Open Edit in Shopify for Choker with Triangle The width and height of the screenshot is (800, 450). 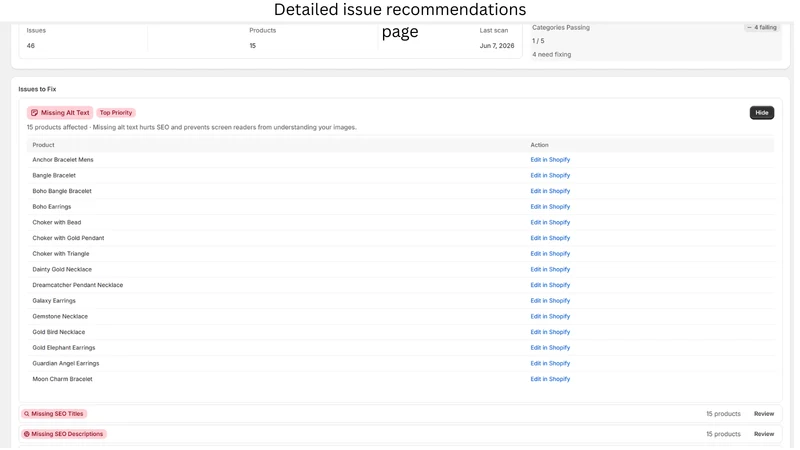[x=550, y=254]
